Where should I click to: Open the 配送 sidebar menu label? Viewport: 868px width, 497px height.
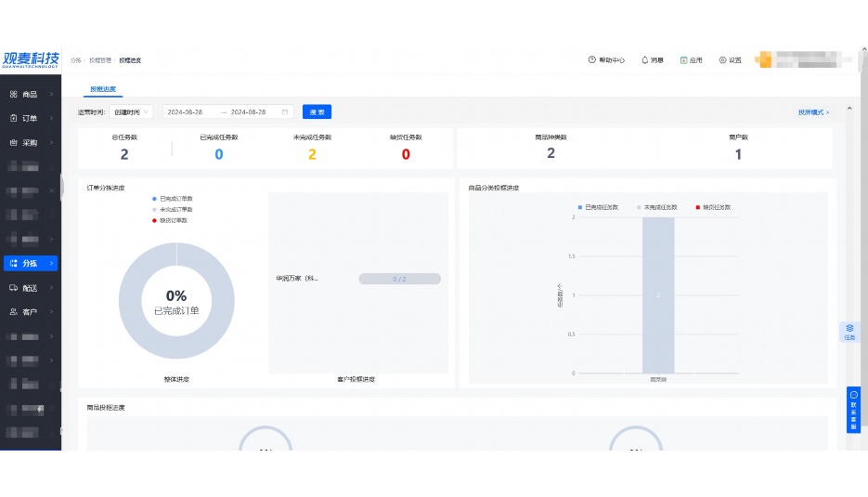pyautogui.click(x=30, y=288)
